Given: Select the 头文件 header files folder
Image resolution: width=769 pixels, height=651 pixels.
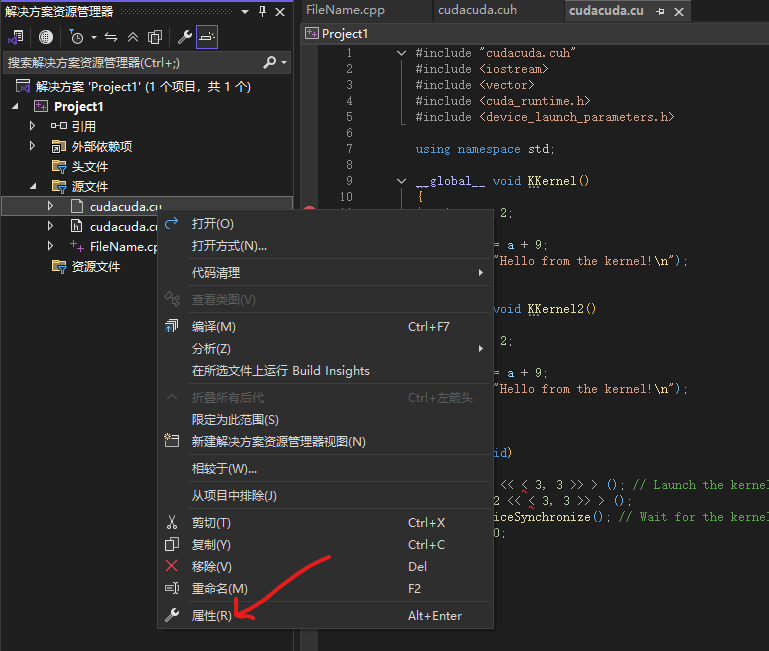Looking at the screenshot, I should click(x=89, y=166).
